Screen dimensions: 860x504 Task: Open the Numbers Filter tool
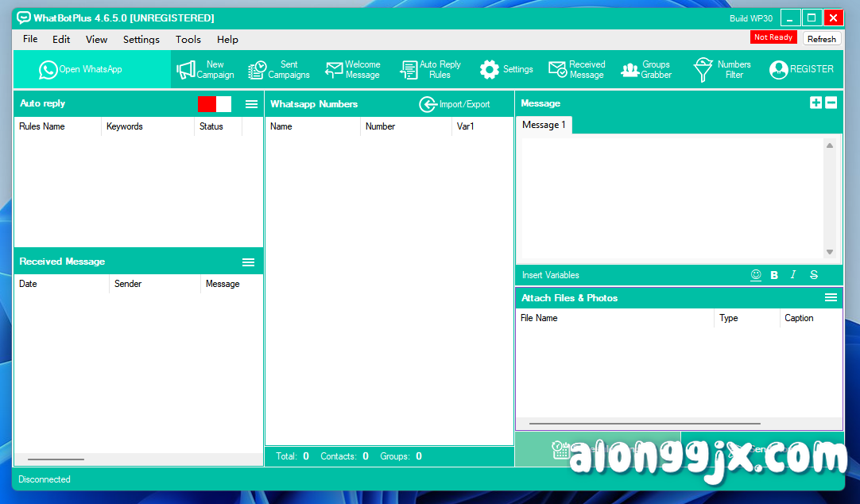[719, 69]
